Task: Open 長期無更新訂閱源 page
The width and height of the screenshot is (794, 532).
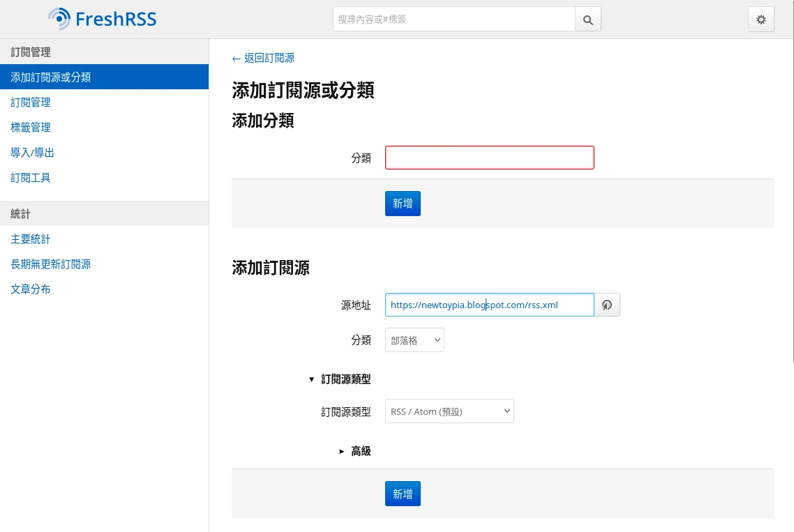Action: [x=50, y=264]
